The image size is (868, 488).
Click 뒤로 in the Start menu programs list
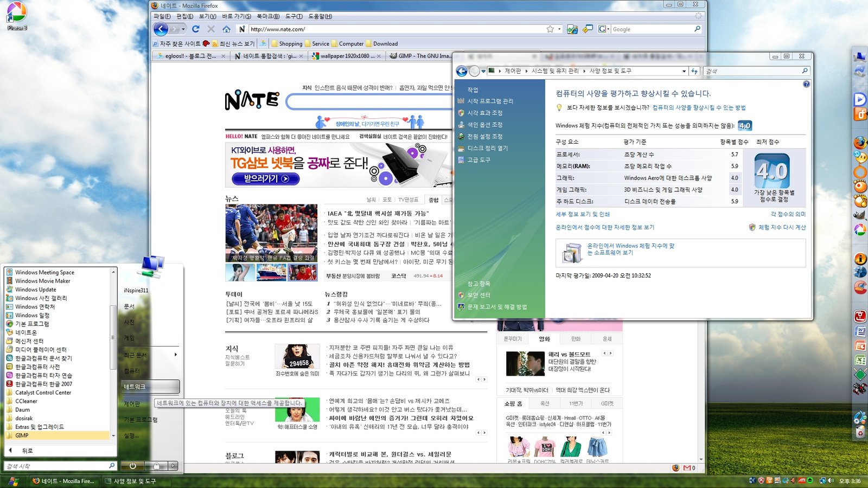click(27, 451)
